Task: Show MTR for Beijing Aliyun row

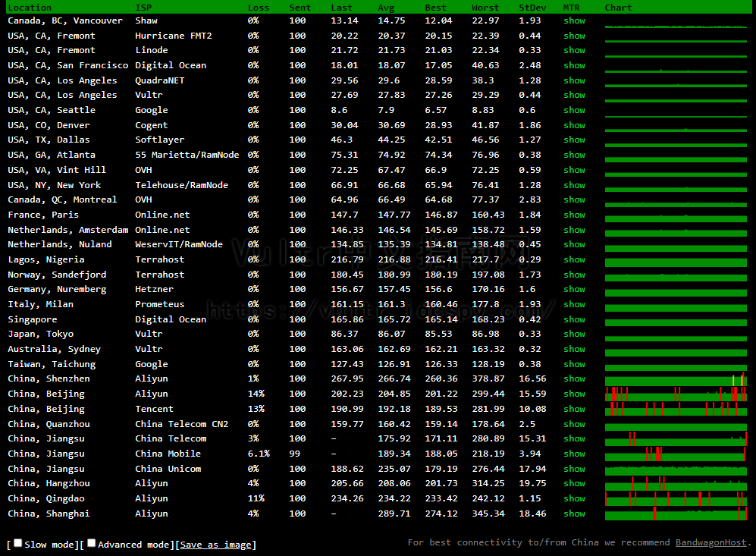Action: coord(574,394)
